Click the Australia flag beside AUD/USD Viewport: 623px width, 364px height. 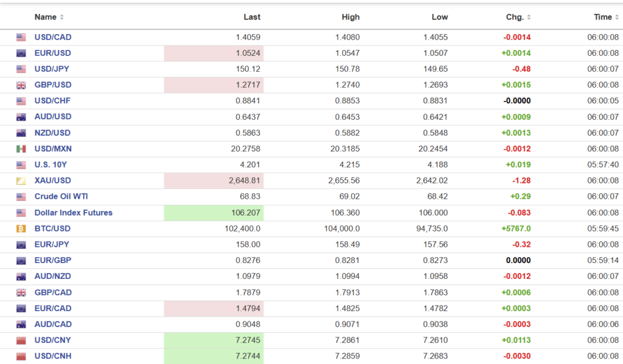point(21,117)
